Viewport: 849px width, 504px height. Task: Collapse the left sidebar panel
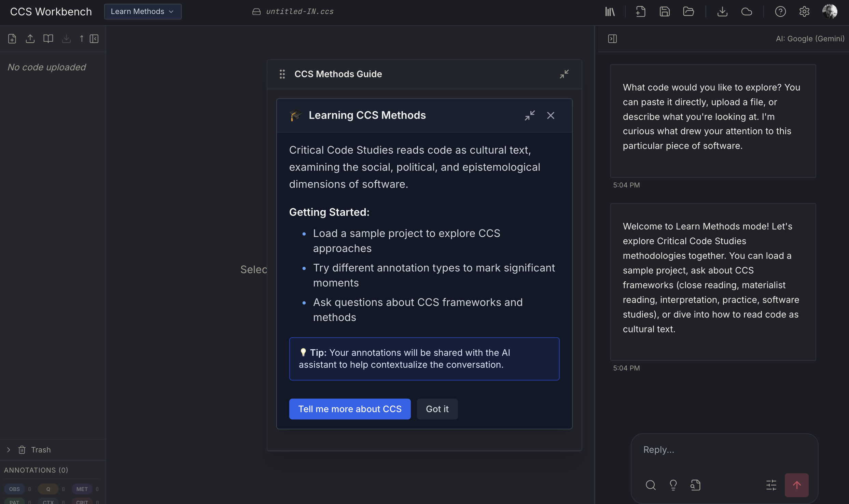pyautogui.click(x=94, y=39)
